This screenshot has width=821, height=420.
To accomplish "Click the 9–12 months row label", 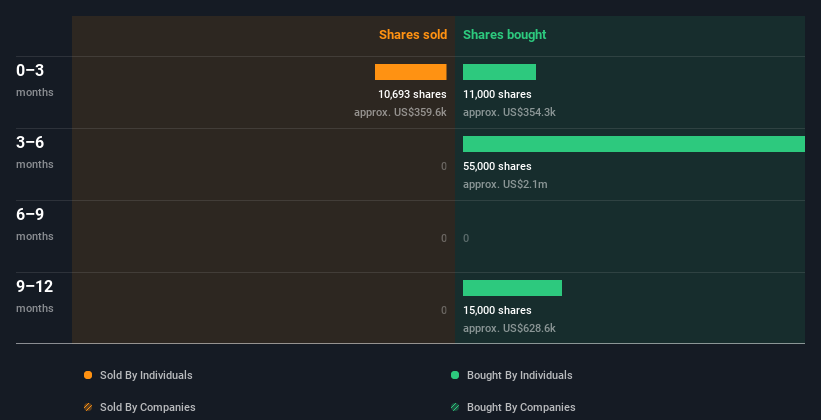I will pyautogui.click(x=35, y=296).
